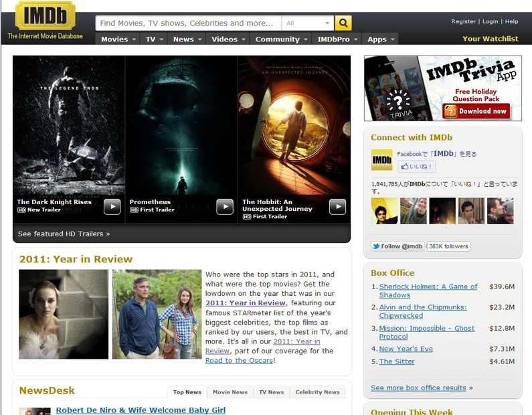The width and height of the screenshot is (532, 415).
Task: Click the 2011: Year in Review heading
Action: coord(76,259)
